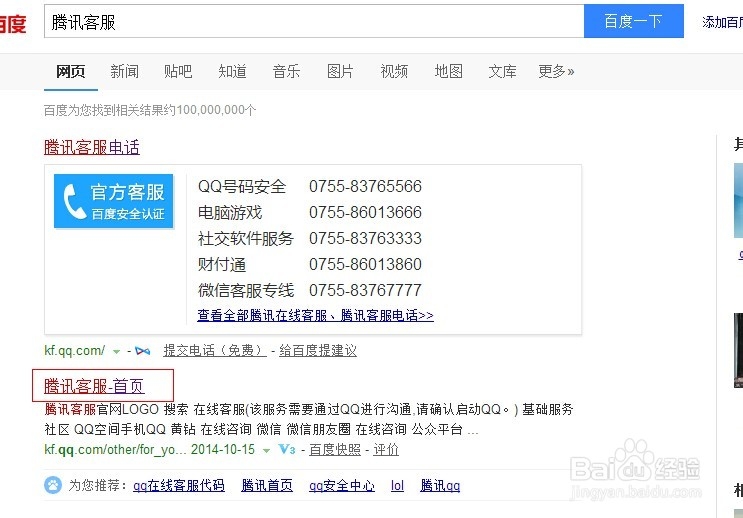Go to the 知道 tab
This screenshot has height=518, width=743.
tap(232, 72)
